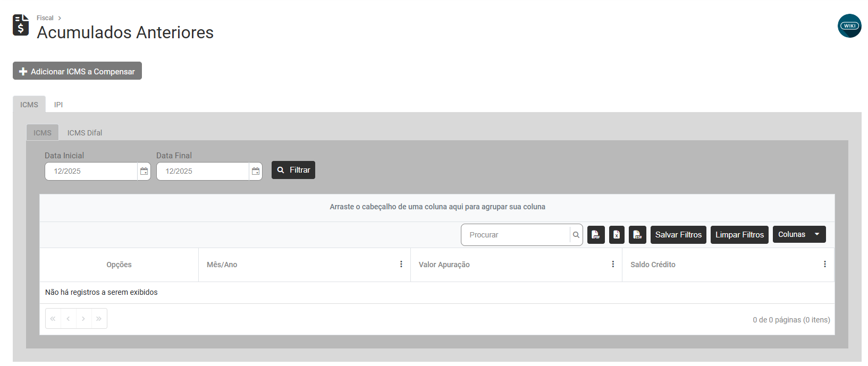Export the grid to PDF
This screenshot has width=868, height=366.
[x=596, y=235]
